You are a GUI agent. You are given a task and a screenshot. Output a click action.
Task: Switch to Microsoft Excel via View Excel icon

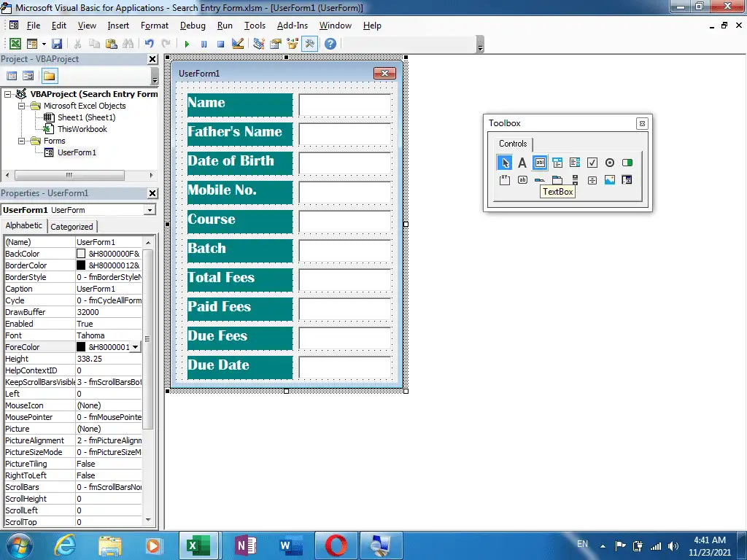coord(15,44)
